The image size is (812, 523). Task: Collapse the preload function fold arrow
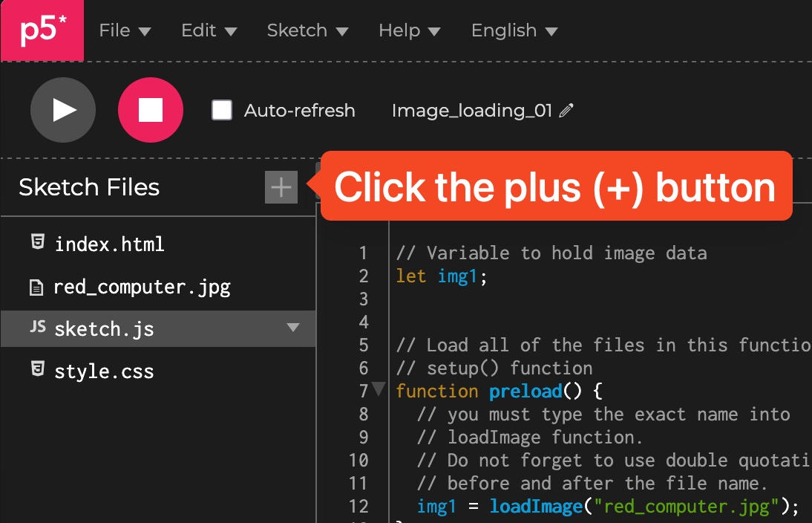(x=379, y=389)
